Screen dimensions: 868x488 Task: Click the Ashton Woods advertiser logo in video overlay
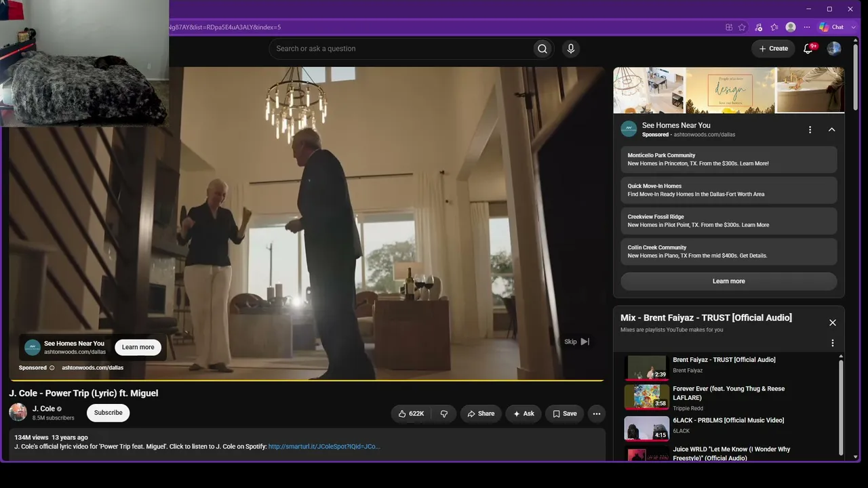pyautogui.click(x=33, y=348)
